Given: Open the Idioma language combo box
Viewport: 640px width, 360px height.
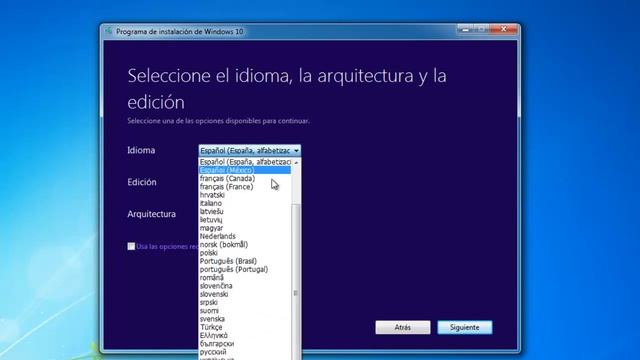Looking at the screenshot, I should 250,151.
